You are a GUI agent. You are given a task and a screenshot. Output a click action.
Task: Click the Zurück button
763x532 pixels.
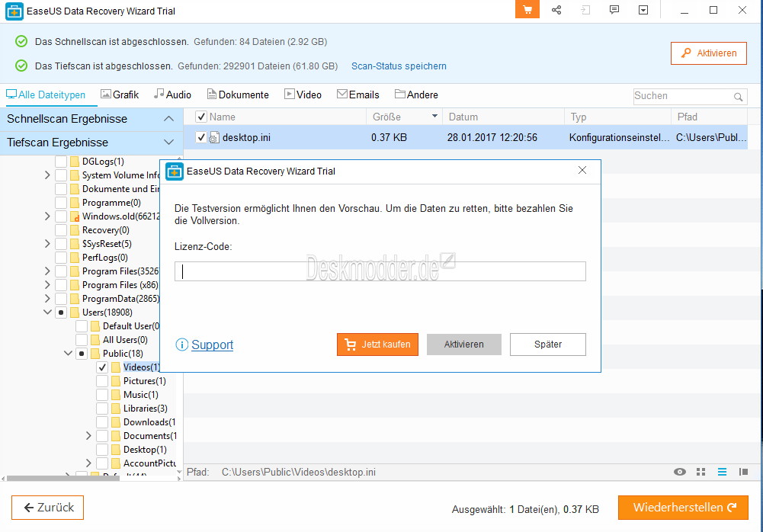48,508
